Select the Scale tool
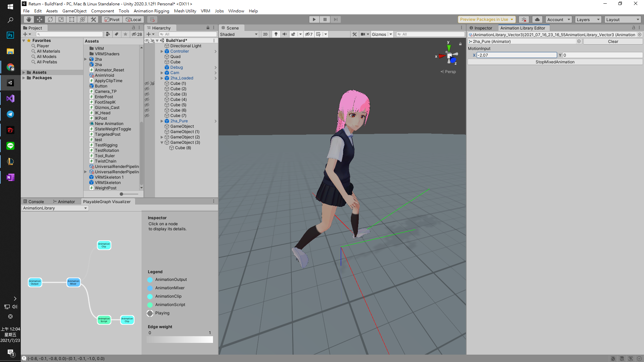 [x=61, y=19]
